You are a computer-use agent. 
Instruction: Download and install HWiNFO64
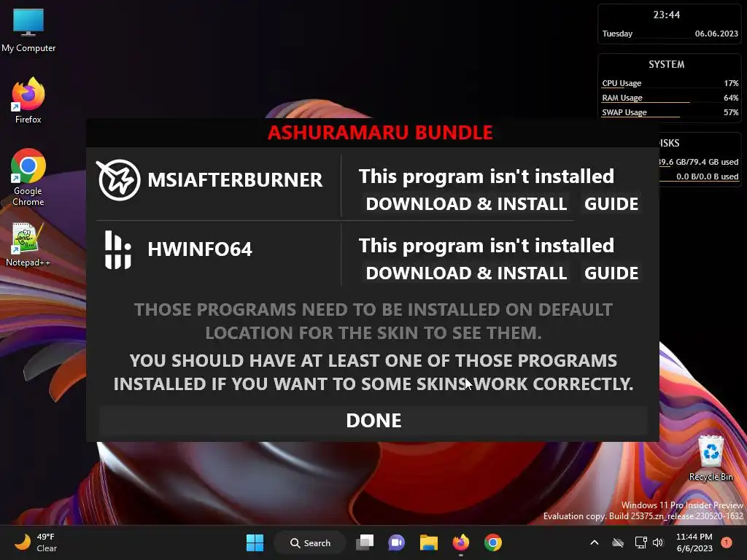466,273
